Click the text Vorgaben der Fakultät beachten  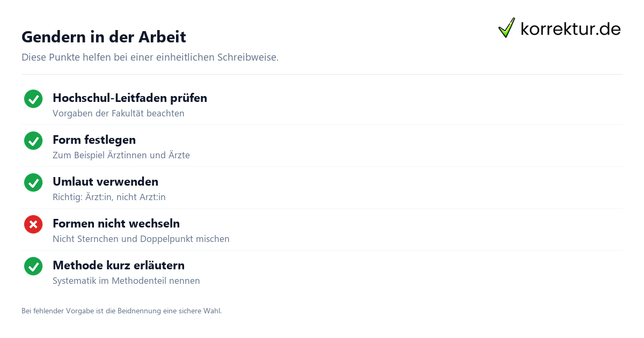(119, 114)
